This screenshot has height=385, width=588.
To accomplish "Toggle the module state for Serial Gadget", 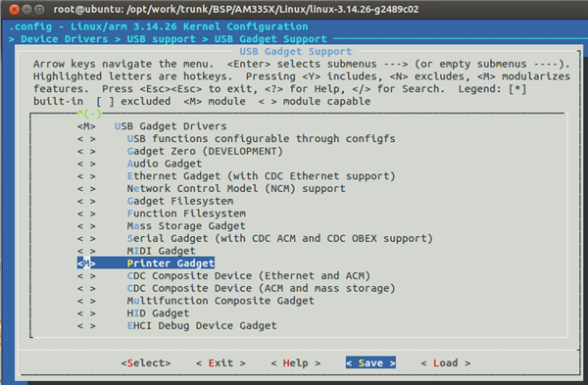I will pos(86,238).
